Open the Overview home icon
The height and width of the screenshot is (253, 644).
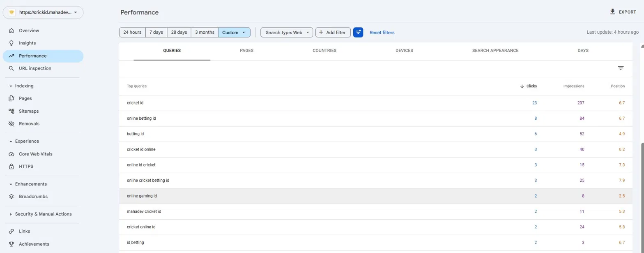11,30
